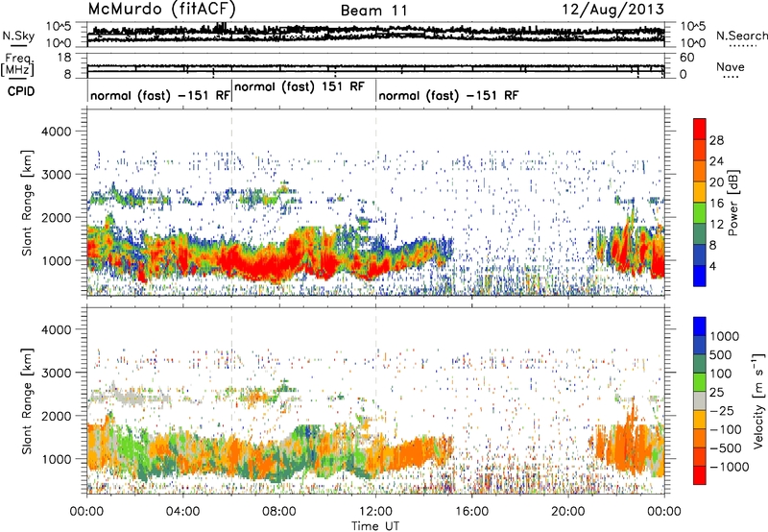Click the 'N.Search' legend label
The height and width of the screenshot is (532, 768).
[741, 36]
